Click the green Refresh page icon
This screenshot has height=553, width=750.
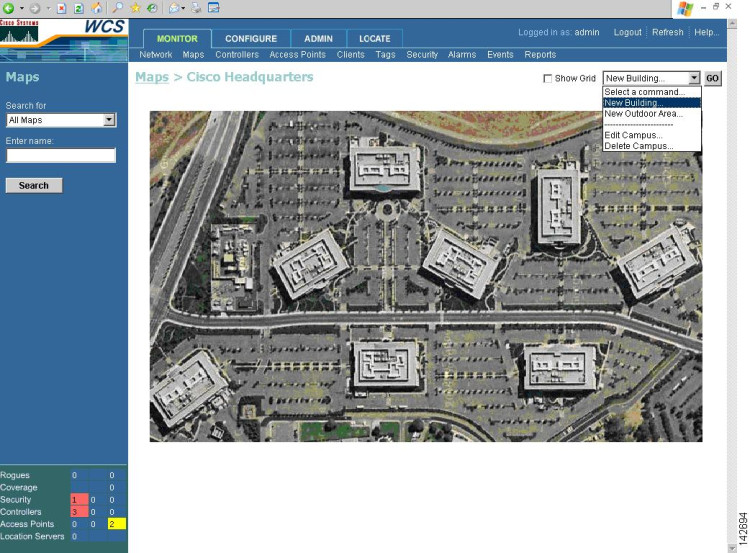coord(79,8)
